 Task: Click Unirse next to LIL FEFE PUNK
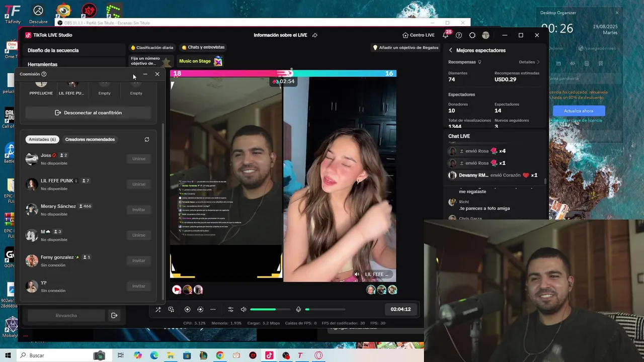[139, 184]
